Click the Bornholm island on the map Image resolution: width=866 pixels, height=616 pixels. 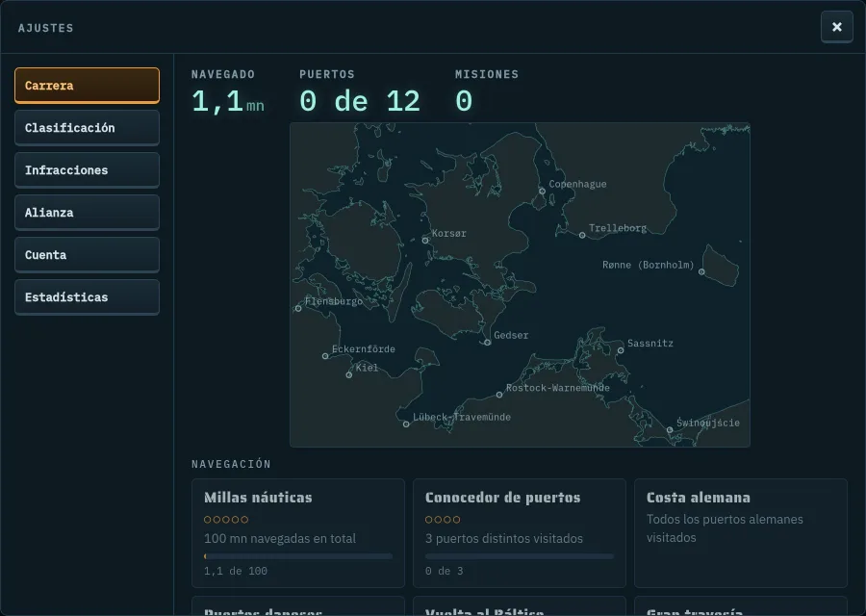coord(722,267)
